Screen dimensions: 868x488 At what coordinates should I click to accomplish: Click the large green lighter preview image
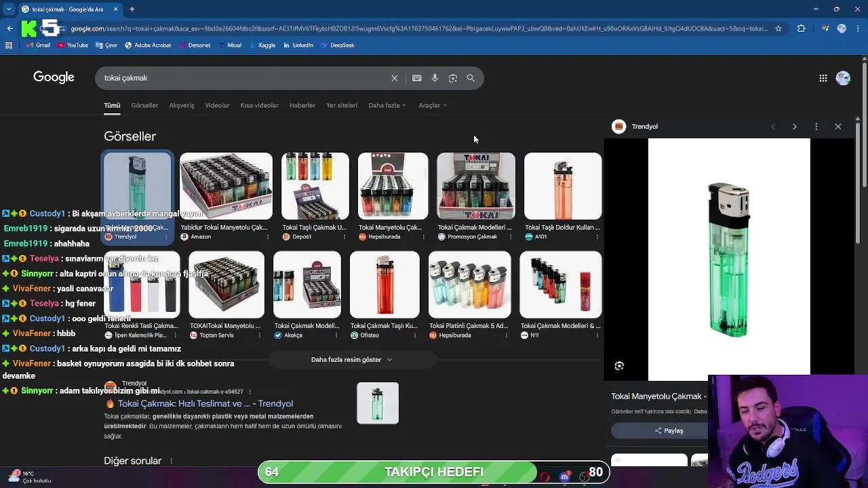click(x=729, y=260)
